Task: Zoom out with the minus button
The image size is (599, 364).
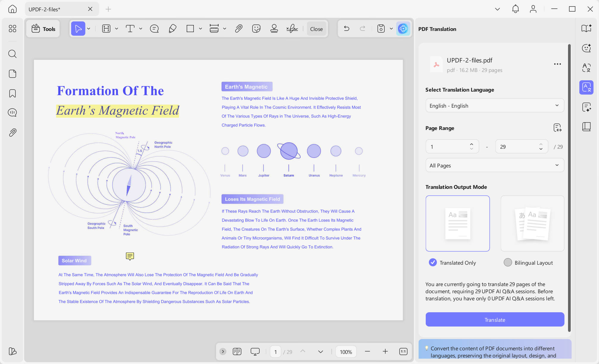Action: 367,352
